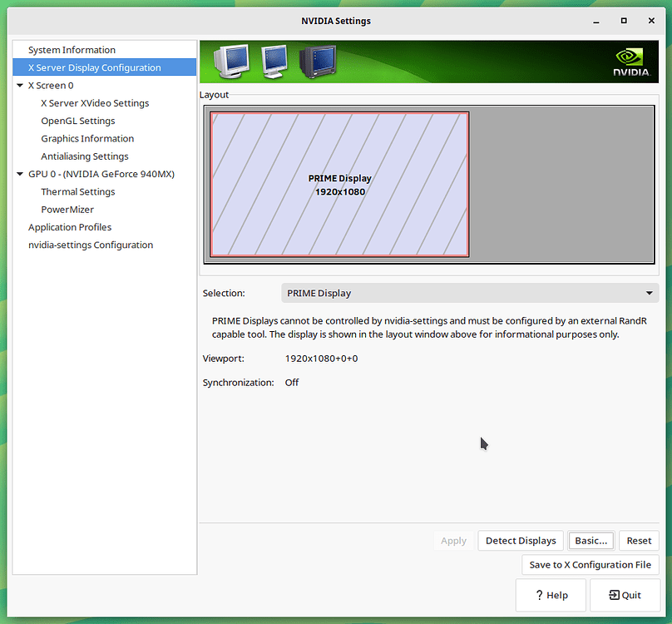Minimize the NVIDIA Settings window
672x624 pixels.
click(x=596, y=21)
